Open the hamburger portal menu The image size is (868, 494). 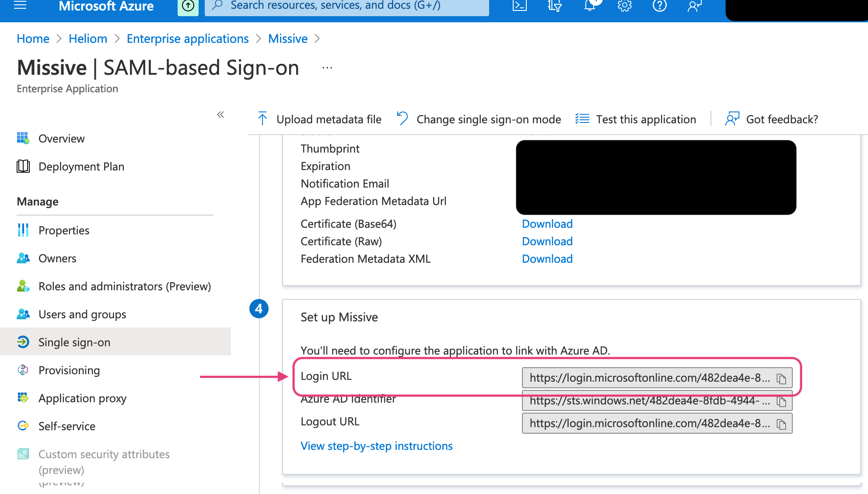20,6
